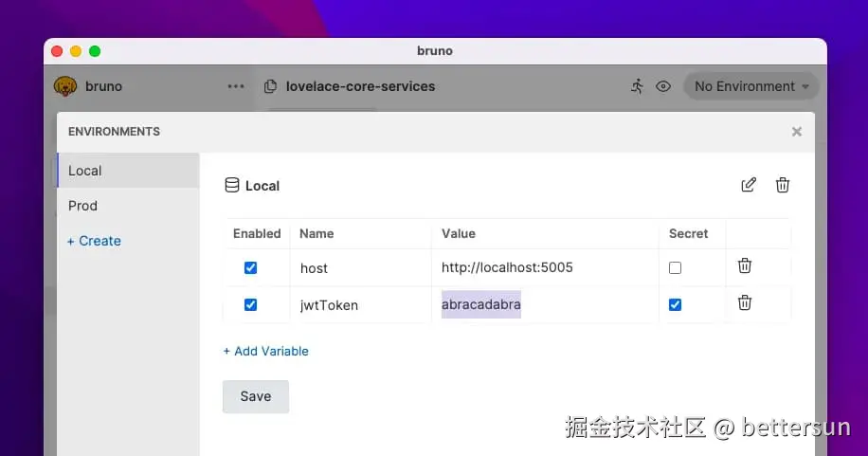Click the abracadabra value field
Screen dimensions: 868x456
(545, 304)
